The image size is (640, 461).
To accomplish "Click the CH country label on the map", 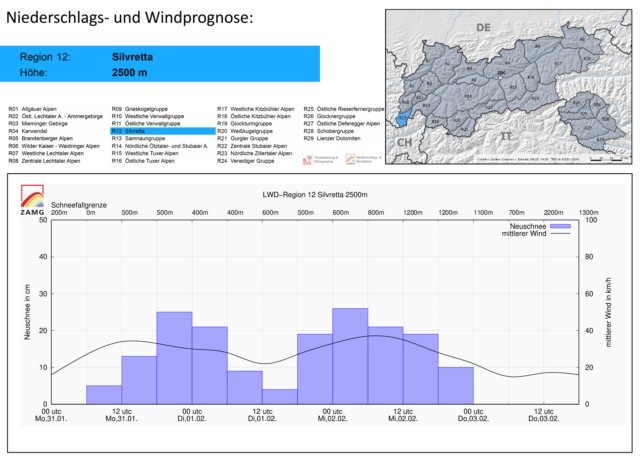I will [x=404, y=143].
